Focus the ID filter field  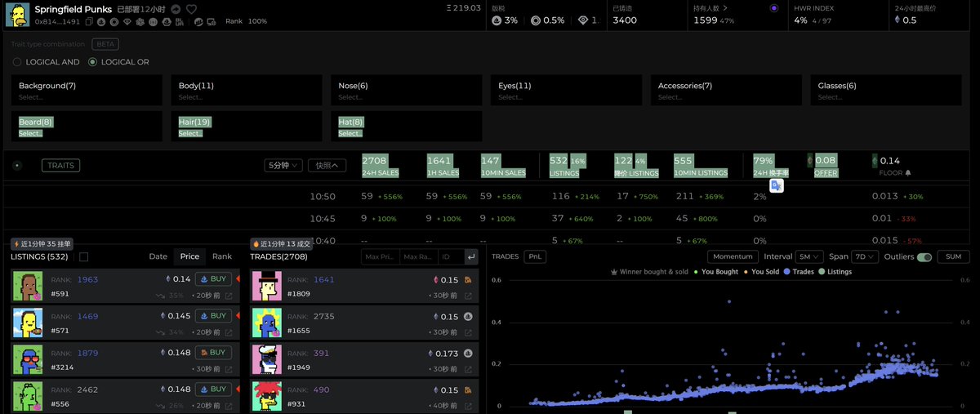coord(451,257)
